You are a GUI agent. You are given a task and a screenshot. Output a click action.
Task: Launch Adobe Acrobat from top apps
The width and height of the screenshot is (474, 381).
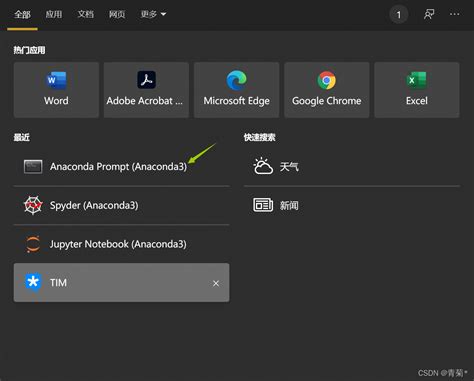coord(146,90)
